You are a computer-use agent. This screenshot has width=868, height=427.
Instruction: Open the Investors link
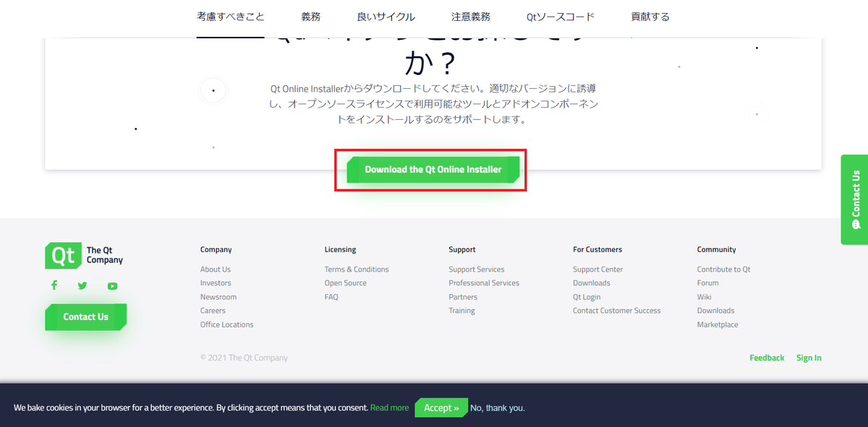[216, 283]
